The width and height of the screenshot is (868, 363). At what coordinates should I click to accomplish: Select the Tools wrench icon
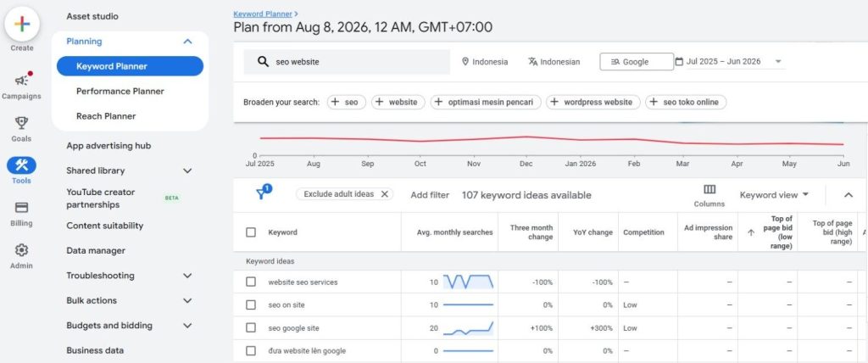21,165
